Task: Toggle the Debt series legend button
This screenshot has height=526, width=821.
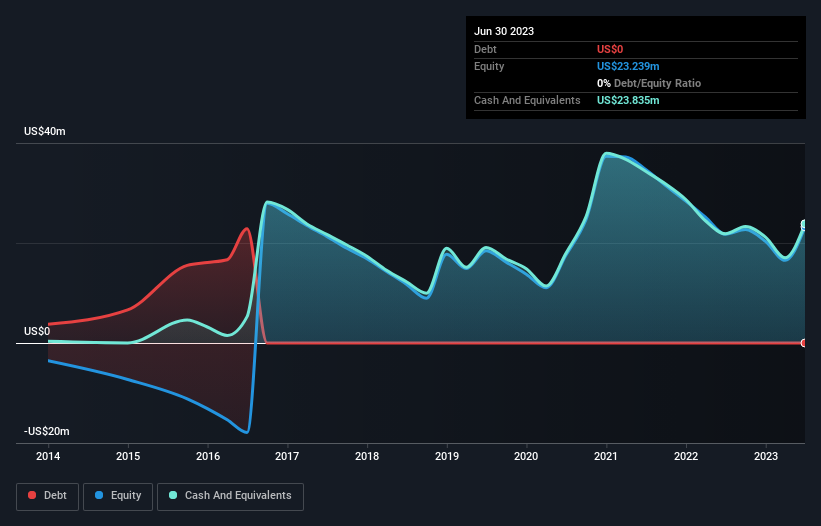Action: pyautogui.click(x=48, y=496)
